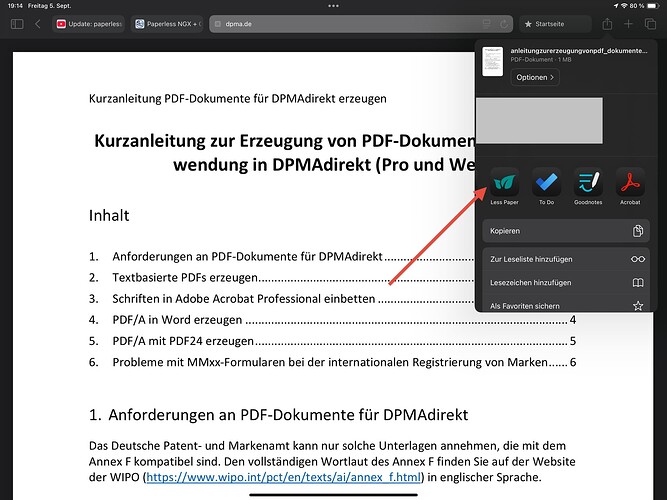Click 'Kurzanleitung PDF-Dokumente für DPMAdirekt erzeugen' header line
667x500 pixels.
pos(238,99)
